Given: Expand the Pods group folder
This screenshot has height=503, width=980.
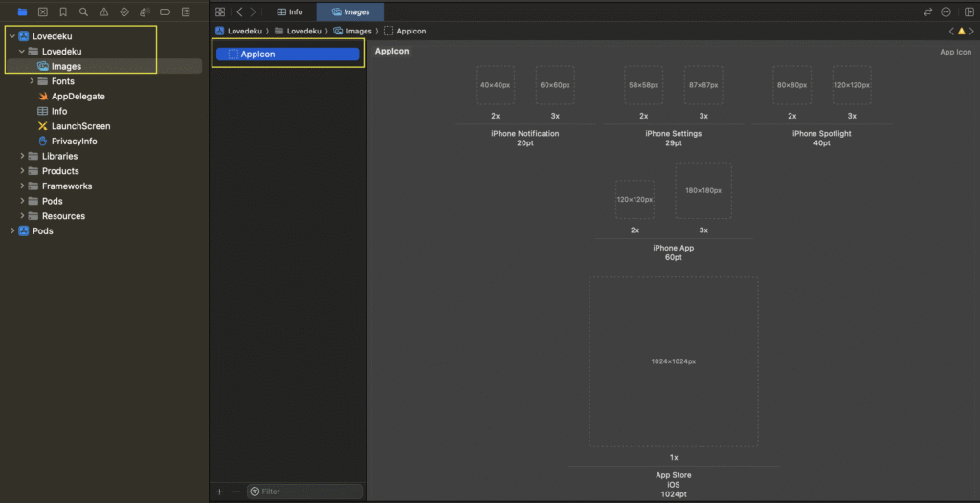Looking at the screenshot, I should (22, 201).
